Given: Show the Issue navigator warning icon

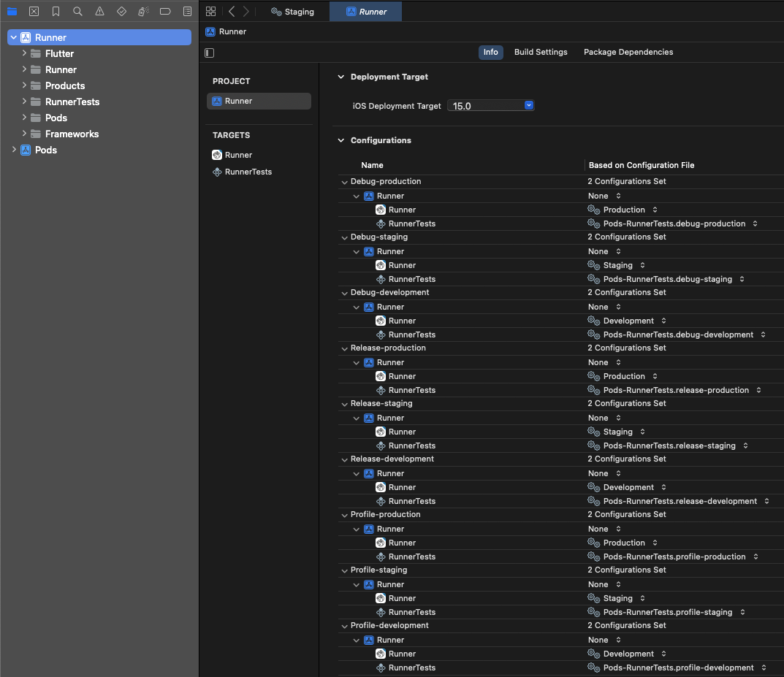Looking at the screenshot, I should (99, 12).
